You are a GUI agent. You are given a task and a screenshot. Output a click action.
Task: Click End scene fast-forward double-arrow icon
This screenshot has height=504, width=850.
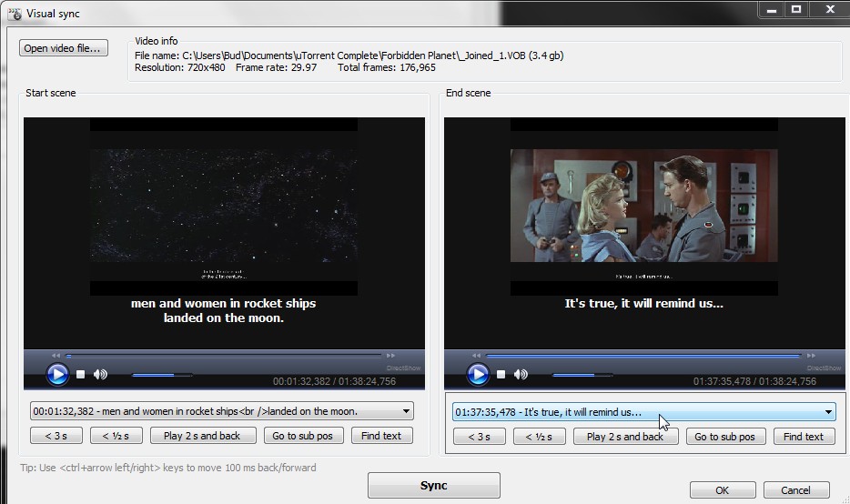(x=811, y=356)
